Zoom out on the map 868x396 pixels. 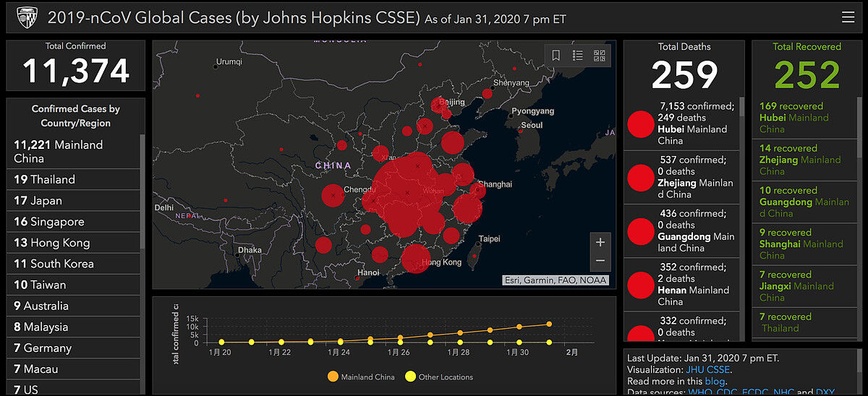600,261
